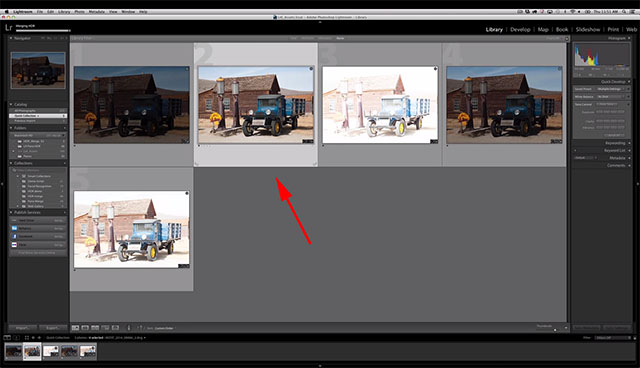Click the grid shortcut icon above filmstrip
This screenshot has height=368, width=640.
(x=27, y=338)
